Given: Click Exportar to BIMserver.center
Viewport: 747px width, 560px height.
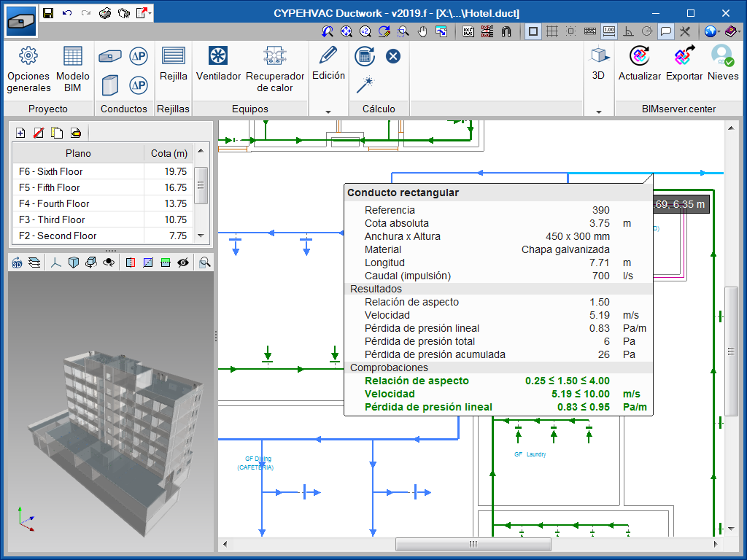Looking at the screenshot, I should point(684,63).
